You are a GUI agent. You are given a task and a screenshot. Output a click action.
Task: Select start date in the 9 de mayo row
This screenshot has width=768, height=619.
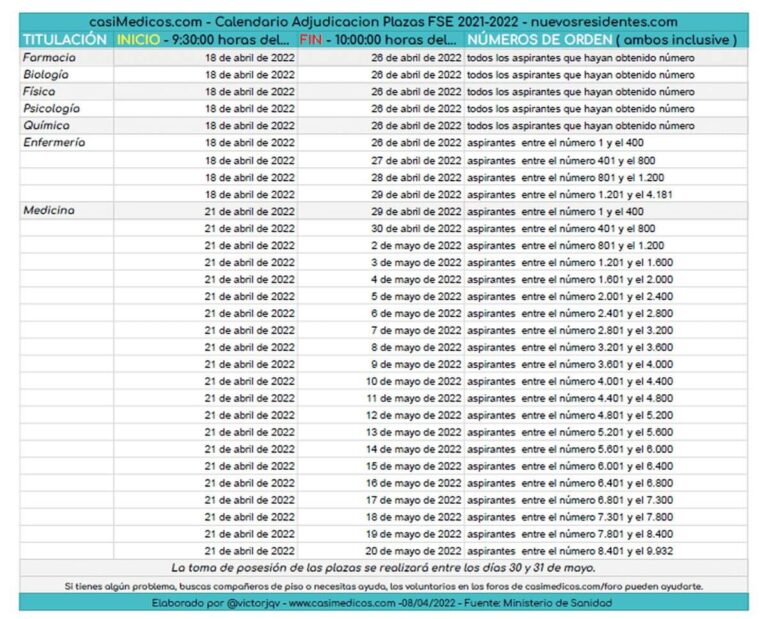(x=250, y=364)
